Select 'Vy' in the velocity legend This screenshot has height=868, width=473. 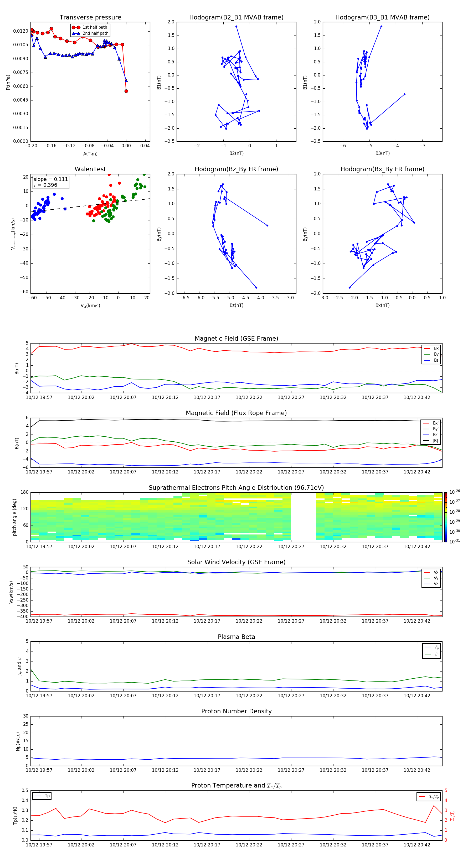[431, 578]
